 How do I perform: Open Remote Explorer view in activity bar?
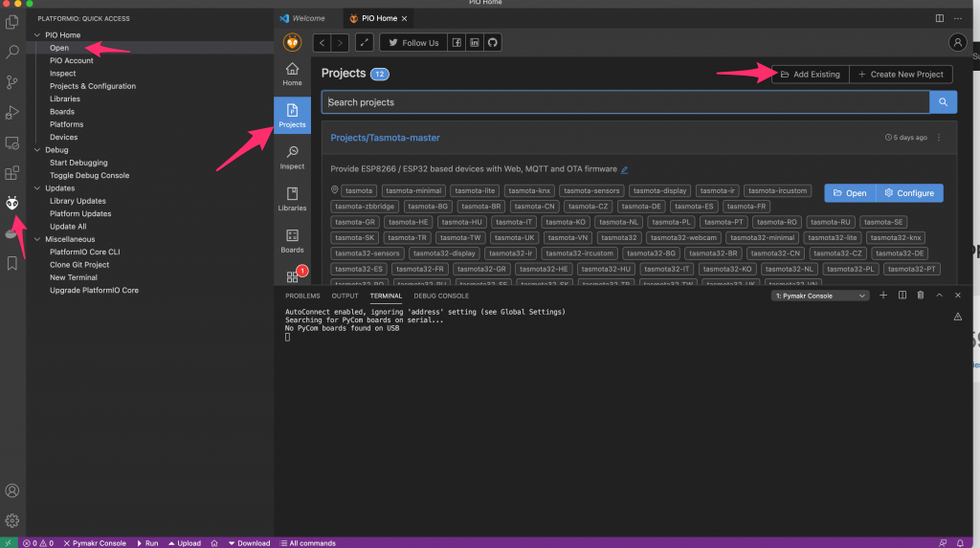(11, 143)
